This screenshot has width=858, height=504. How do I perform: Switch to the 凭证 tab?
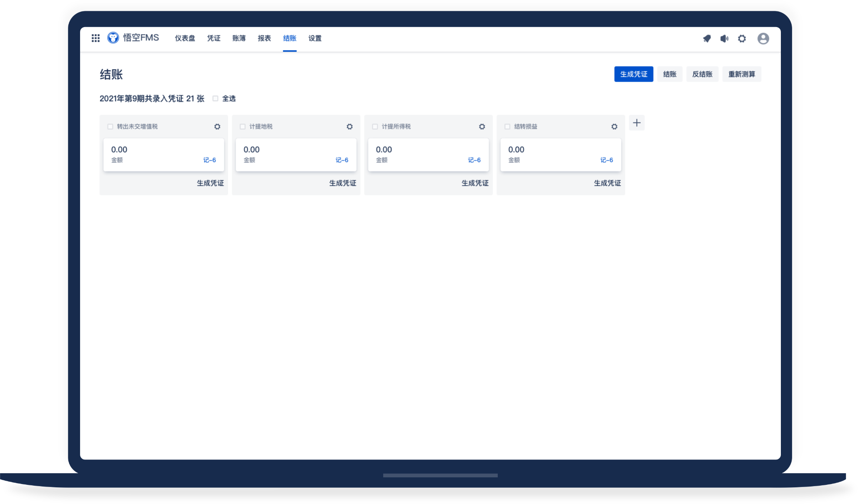coord(213,38)
